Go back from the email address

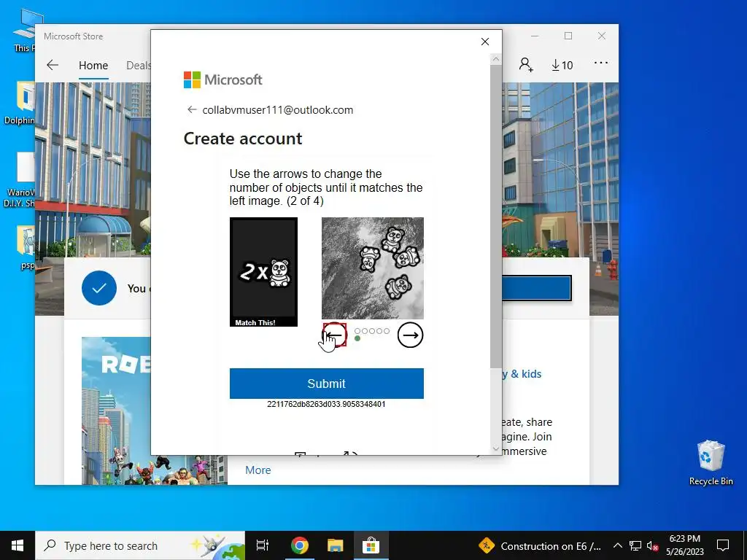(192, 109)
